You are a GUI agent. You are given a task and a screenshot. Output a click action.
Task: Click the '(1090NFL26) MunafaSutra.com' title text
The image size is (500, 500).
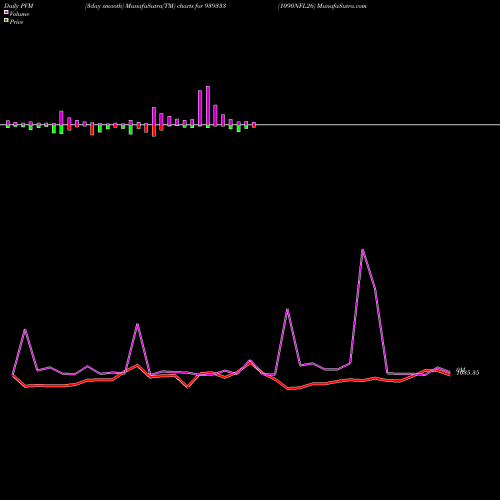point(322,6)
